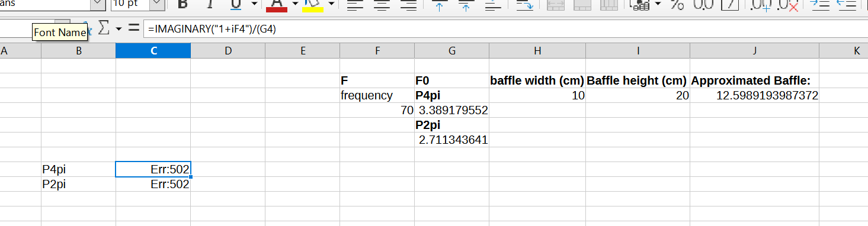This screenshot has width=868, height=226.
Task: Click Merge and Center Cells icon
Action: 556,5
